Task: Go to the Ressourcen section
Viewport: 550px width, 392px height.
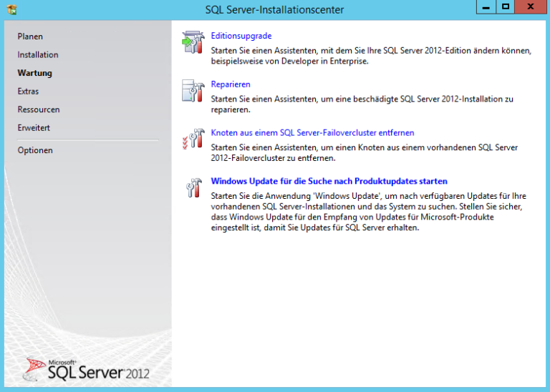Action: click(x=39, y=109)
